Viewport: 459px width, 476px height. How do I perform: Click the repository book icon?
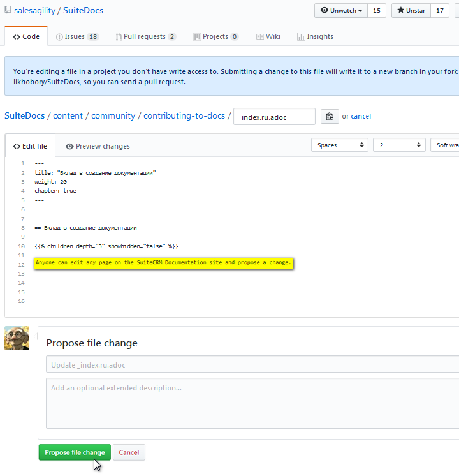[x=8, y=10]
